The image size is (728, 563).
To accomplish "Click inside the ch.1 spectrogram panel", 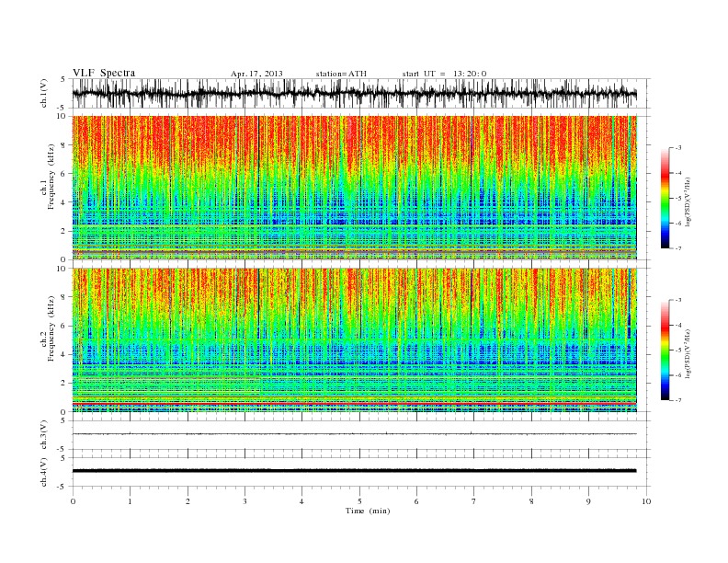I will [x=355, y=188].
